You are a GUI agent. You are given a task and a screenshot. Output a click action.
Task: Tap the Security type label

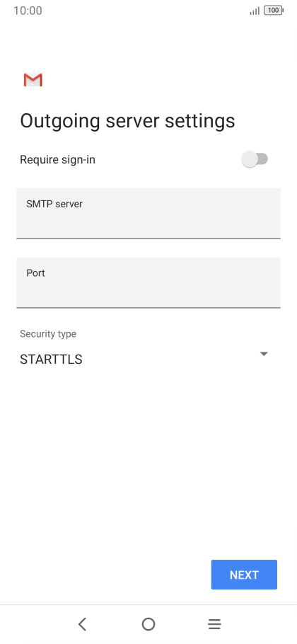[48, 334]
